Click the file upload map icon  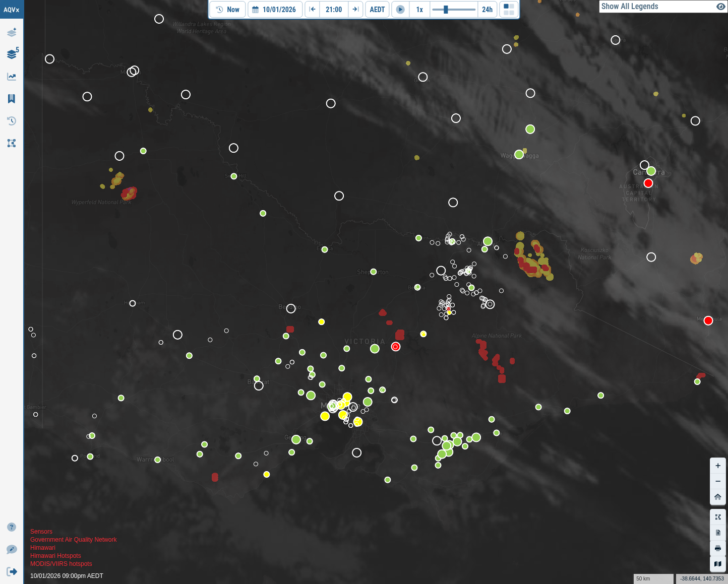[x=718, y=533]
